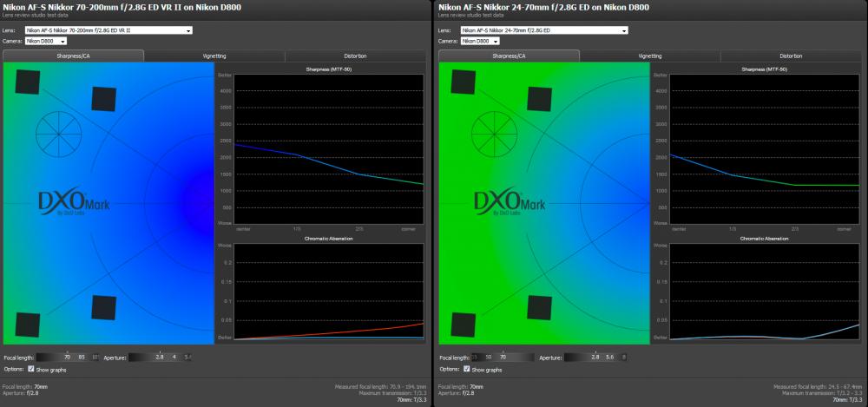868x407 pixels.
Task: Switch to Vignetting tab in the 24-70mm panel
Action: pyautogui.click(x=650, y=56)
